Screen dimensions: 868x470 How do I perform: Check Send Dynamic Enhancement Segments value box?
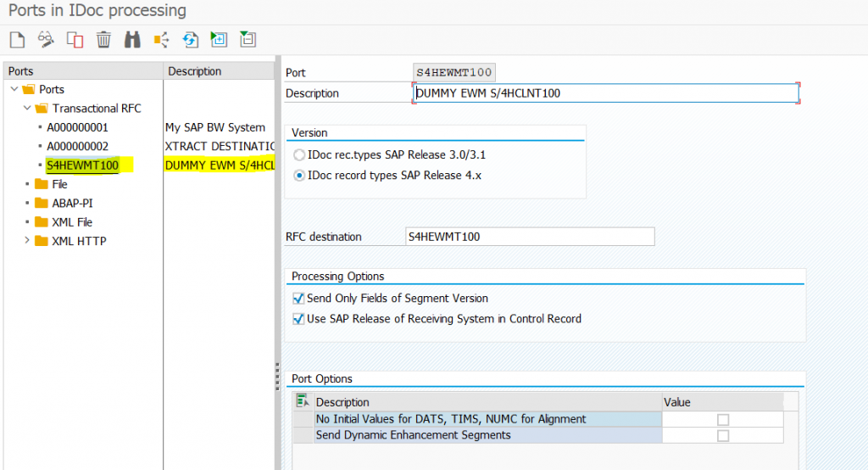[723, 435]
